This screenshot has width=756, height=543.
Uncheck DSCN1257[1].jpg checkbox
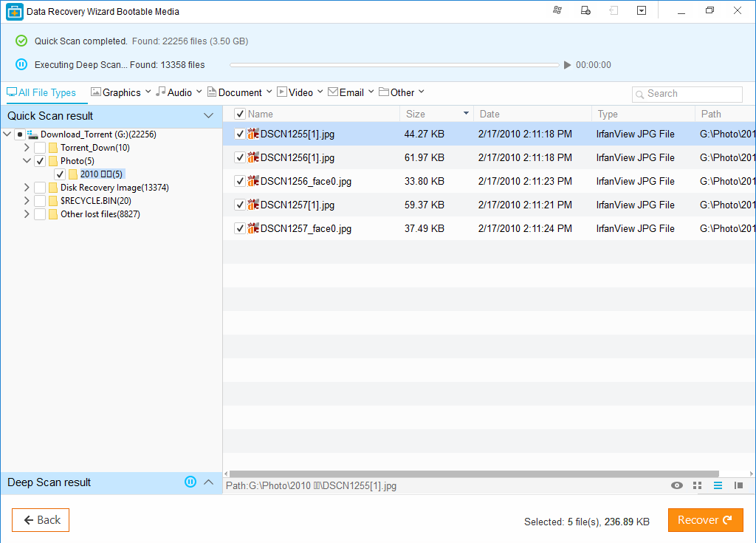coord(240,205)
